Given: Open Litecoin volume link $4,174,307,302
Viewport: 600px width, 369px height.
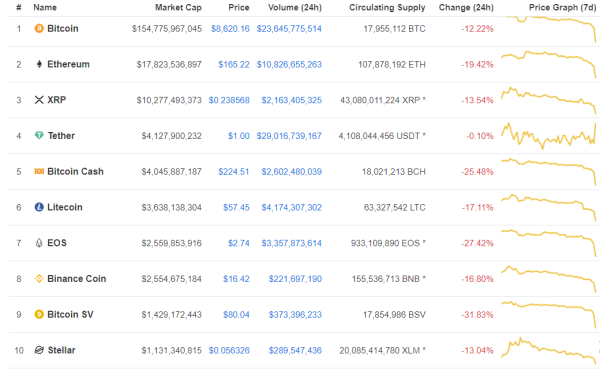Looking at the screenshot, I should pos(292,207).
